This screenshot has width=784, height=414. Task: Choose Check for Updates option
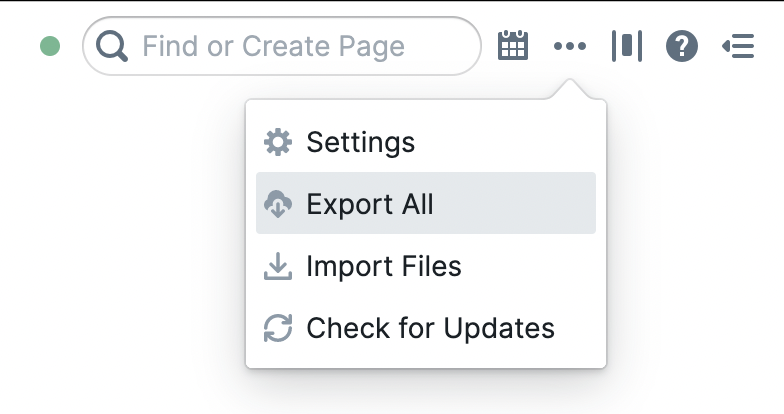(425, 328)
